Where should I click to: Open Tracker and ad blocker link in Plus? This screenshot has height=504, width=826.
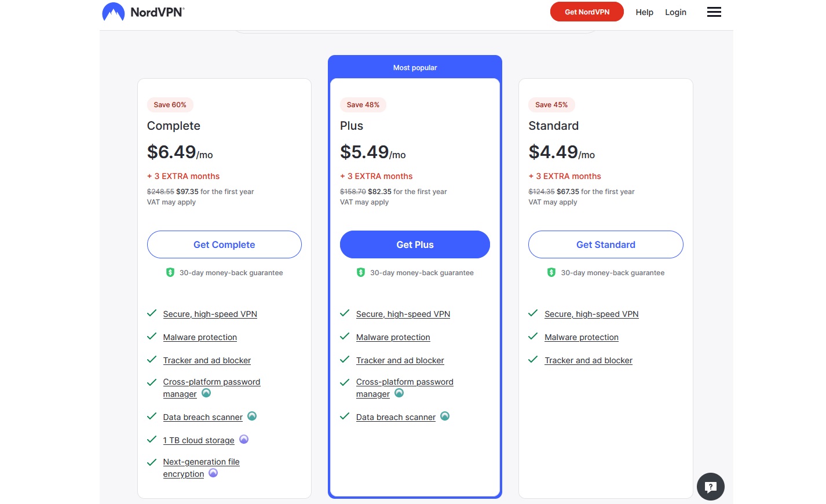click(x=400, y=360)
